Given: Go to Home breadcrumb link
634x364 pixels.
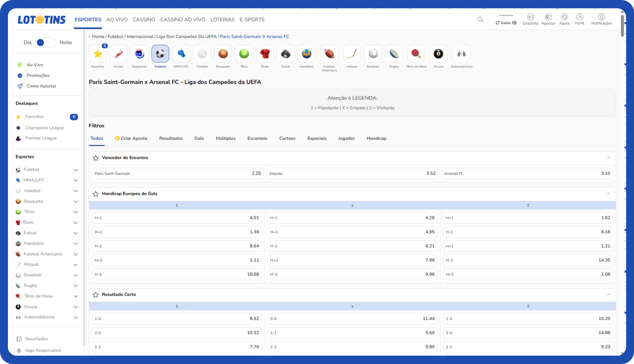Looking at the screenshot, I should [98, 36].
